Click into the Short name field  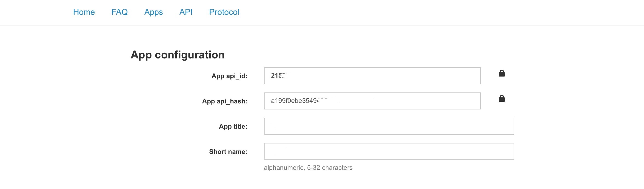coord(389,151)
